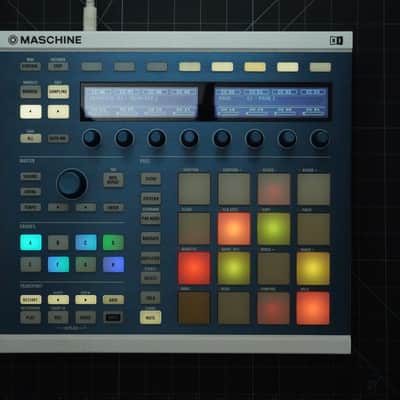The image size is (400, 400).
Task: Hit the yellow-green pad in third pad row
Action: [234, 268]
